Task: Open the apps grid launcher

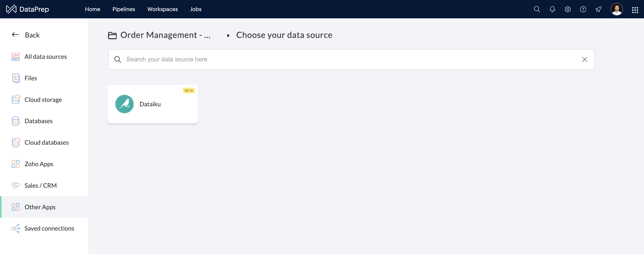Action: (x=635, y=10)
